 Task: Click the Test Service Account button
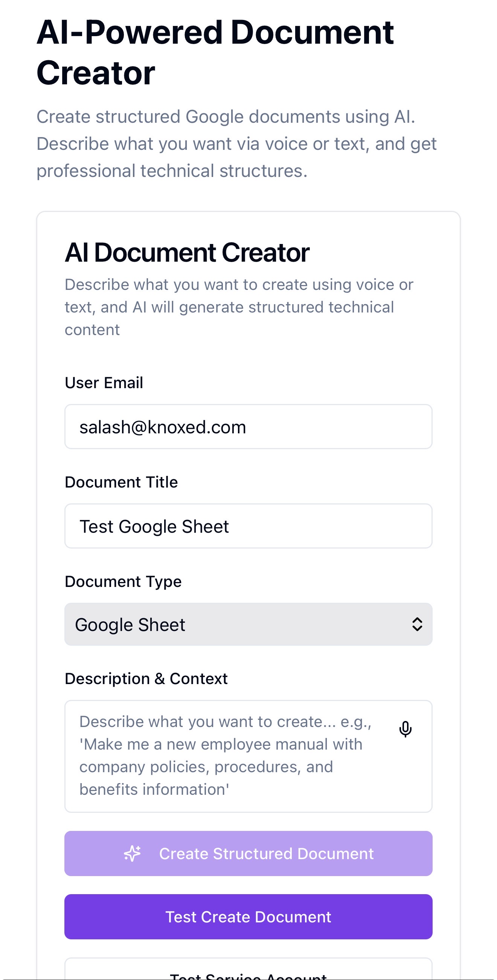coord(248,975)
